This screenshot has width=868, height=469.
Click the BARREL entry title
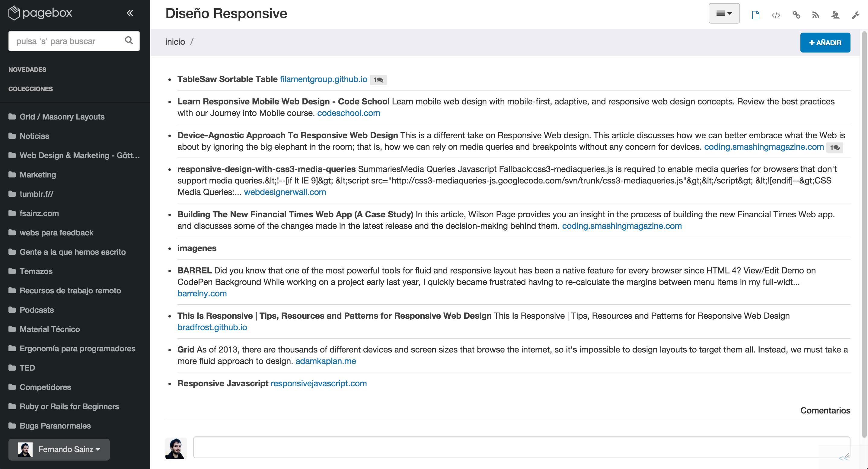tap(194, 270)
